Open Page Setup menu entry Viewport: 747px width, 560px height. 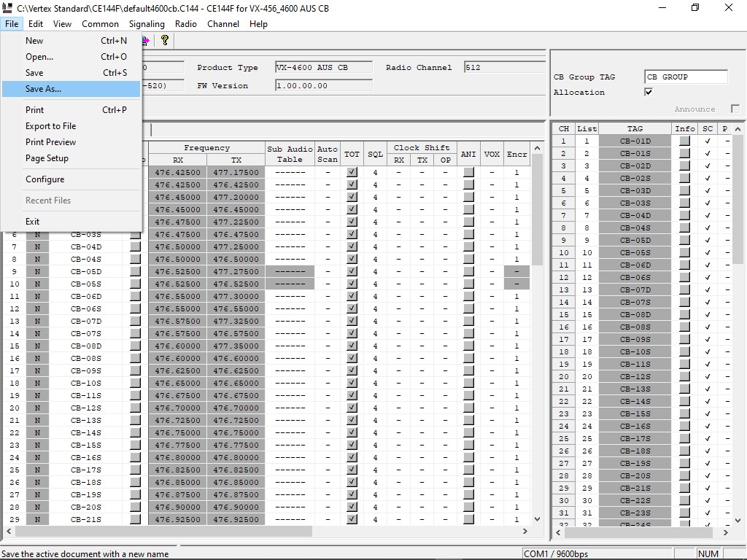(x=71, y=158)
